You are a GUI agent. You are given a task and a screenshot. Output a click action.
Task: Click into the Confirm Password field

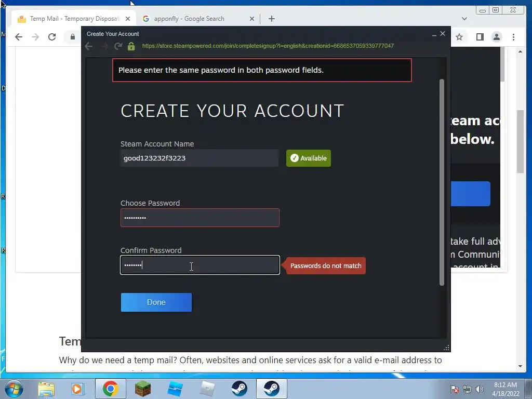pyautogui.click(x=200, y=265)
